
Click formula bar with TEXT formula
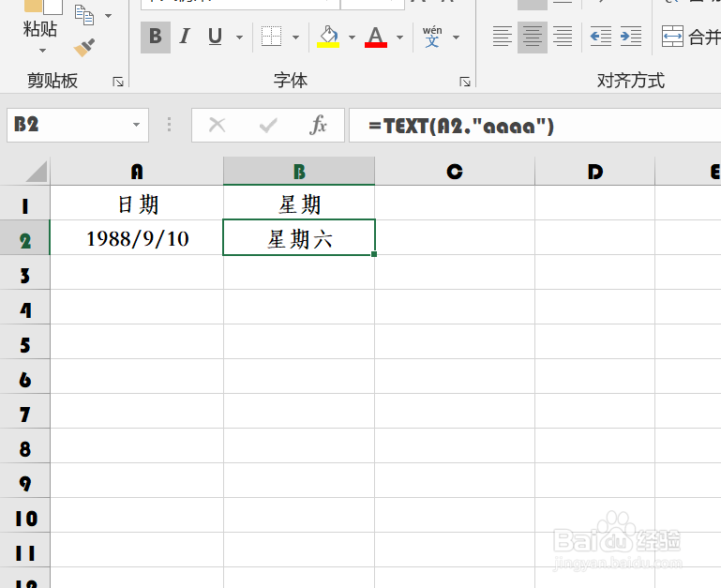(535, 126)
